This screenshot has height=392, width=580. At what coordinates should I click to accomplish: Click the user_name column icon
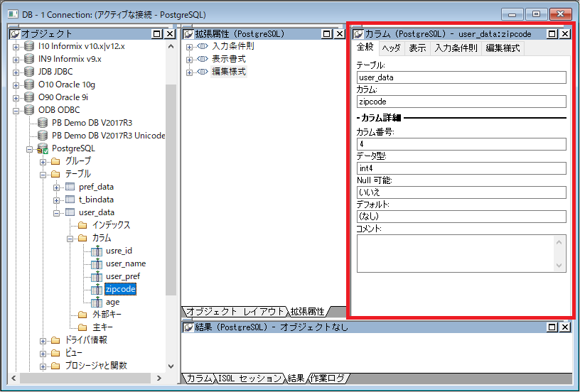[97, 263]
